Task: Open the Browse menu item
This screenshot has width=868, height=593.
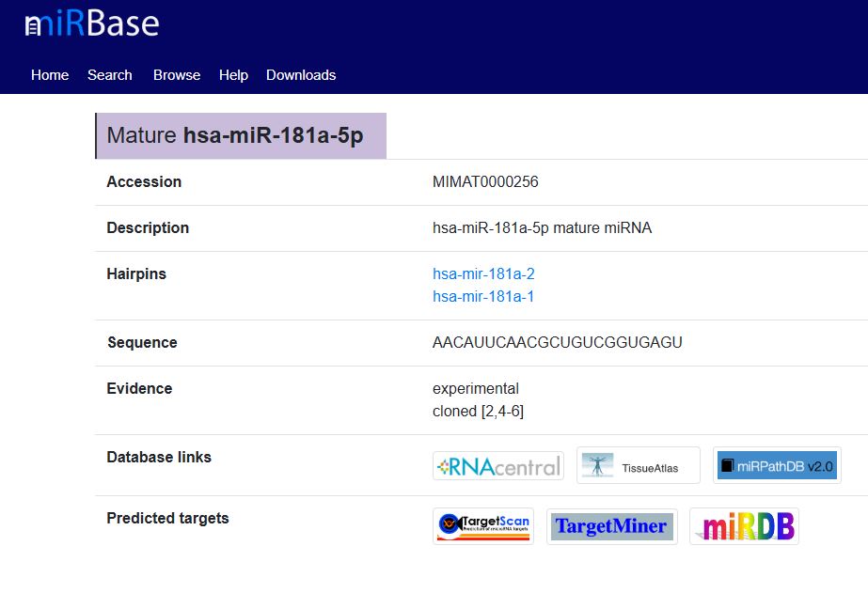Action: tap(177, 75)
